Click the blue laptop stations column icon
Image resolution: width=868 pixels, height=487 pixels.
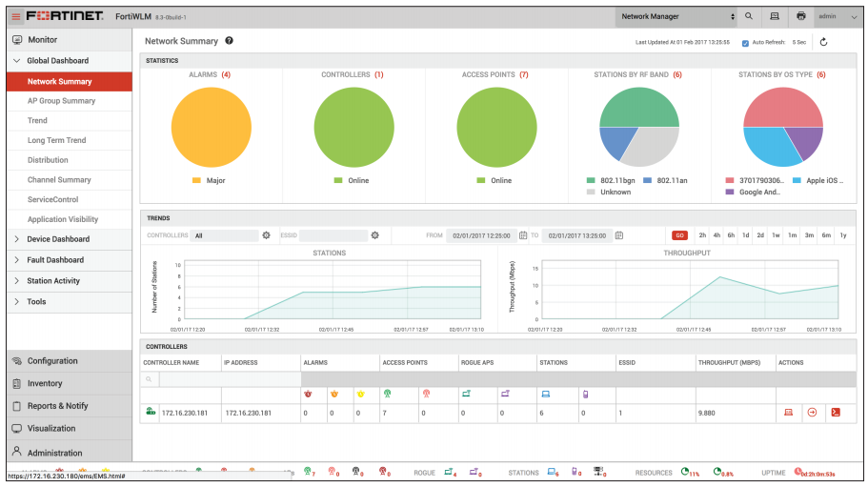pyautogui.click(x=545, y=394)
